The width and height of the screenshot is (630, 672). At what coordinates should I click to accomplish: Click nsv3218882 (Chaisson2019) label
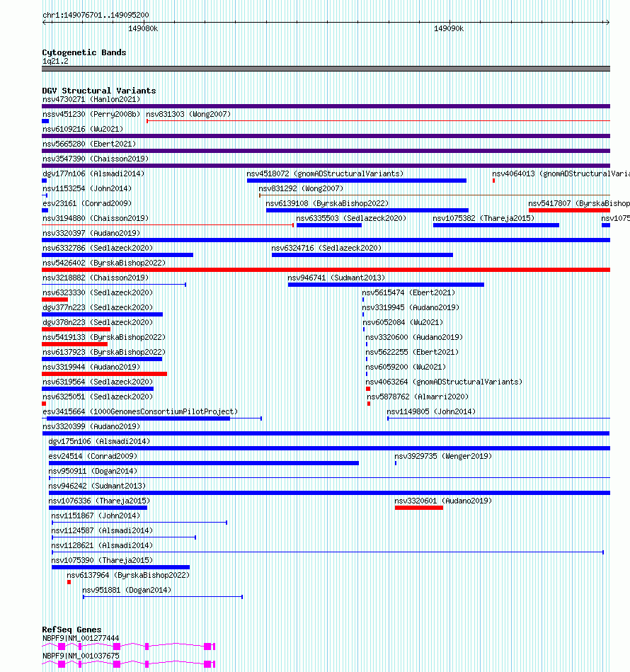pos(96,278)
